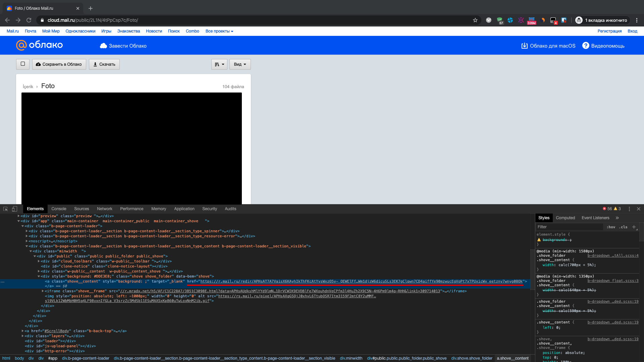This screenshot has width=644, height=362.
Task: Expand the iframe shove__frame node in Elements
Action: (x=42, y=291)
